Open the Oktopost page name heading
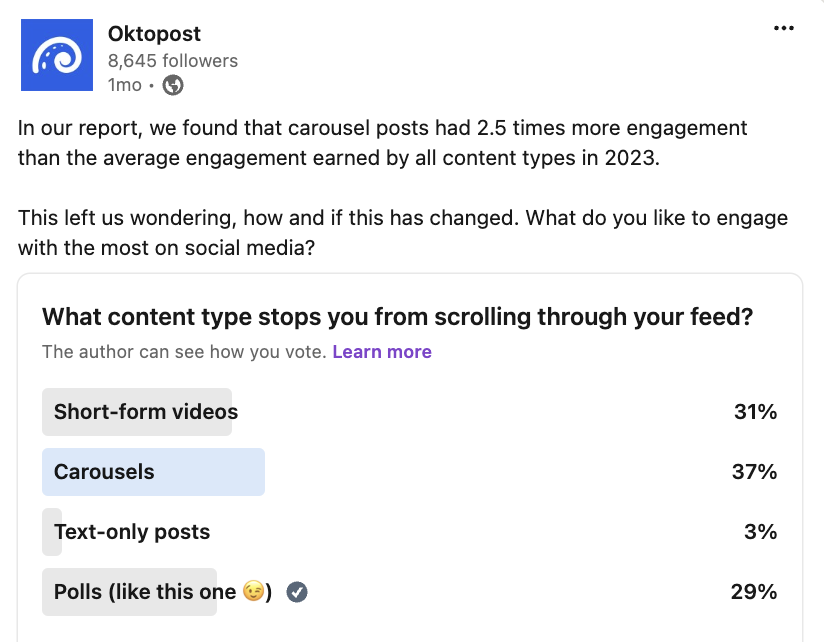This screenshot has width=824, height=642. 154,33
